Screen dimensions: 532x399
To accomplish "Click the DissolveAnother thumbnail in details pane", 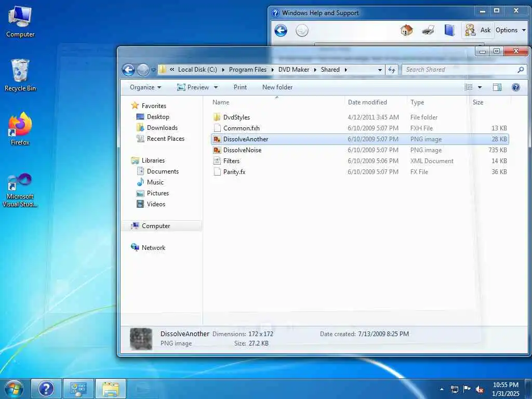I will coord(141,338).
